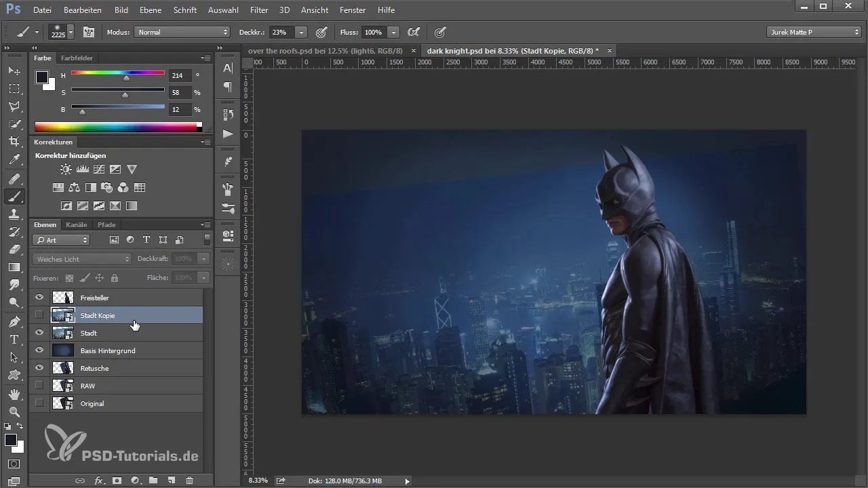Click the hue slider handle
This screenshot has height=488, width=868.
(126, 79)
